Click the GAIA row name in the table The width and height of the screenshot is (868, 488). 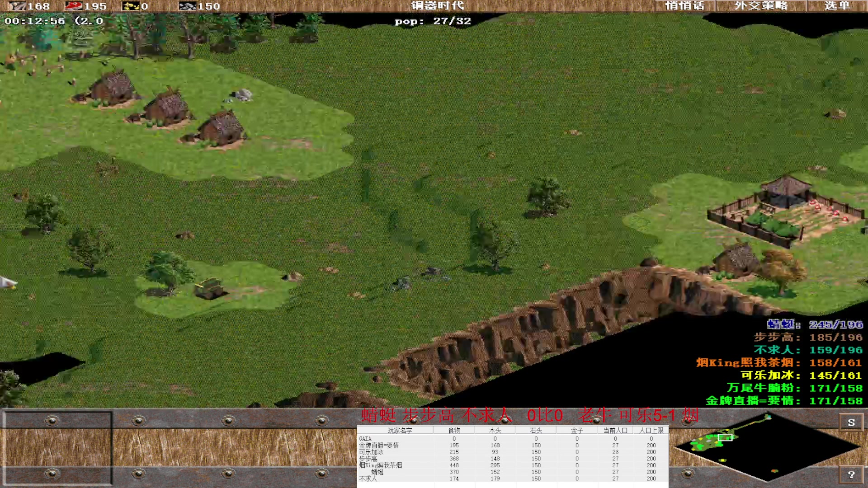(x=365, y=439)
